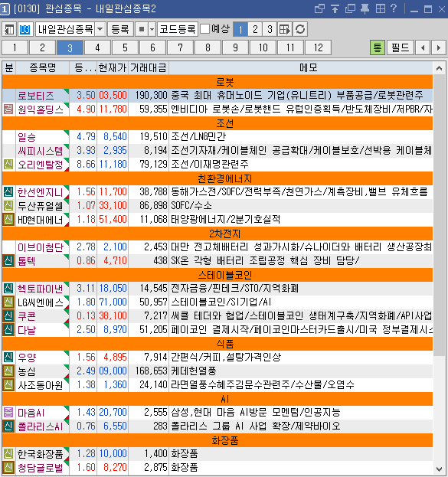Pin the window with pushpin icon
The image size is (448, 477).
tap(365, 8)
